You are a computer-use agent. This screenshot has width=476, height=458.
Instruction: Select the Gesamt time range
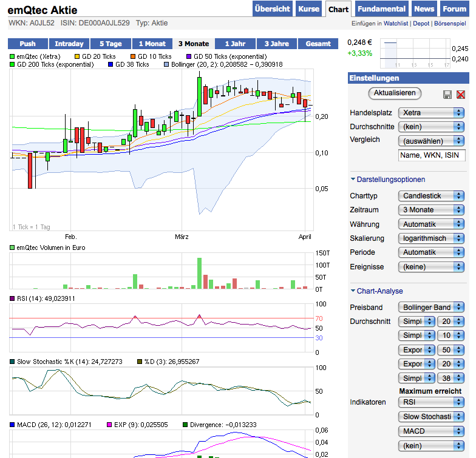(318, 44)
